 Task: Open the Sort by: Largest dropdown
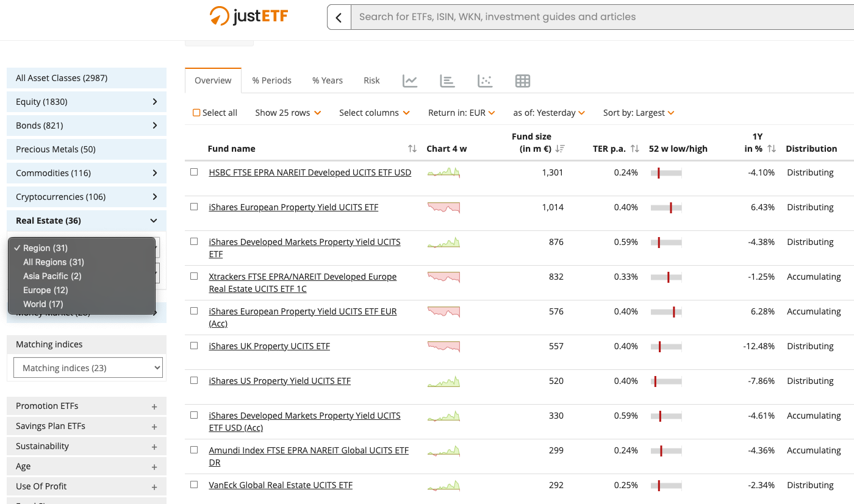click(x=639, y=113)
